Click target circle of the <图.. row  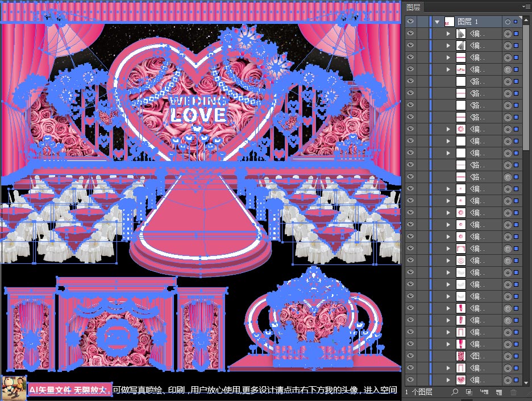pyautogui.click(x=508, y=356)
